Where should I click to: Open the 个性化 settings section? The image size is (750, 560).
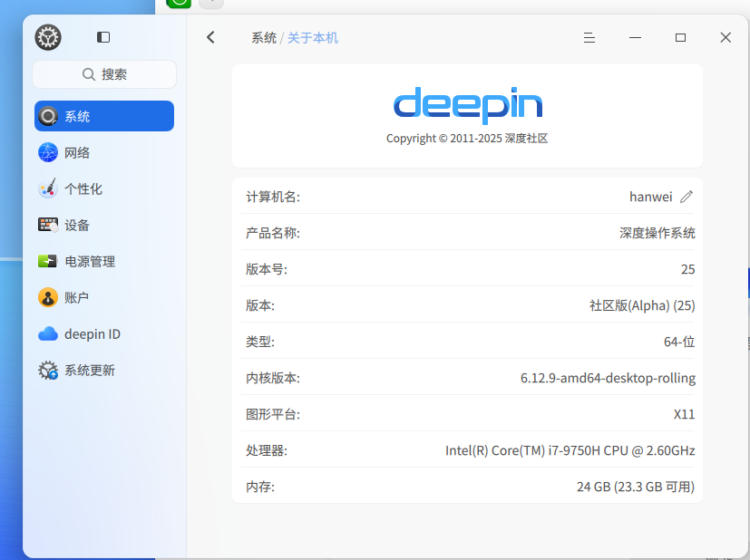coord(104,188)
